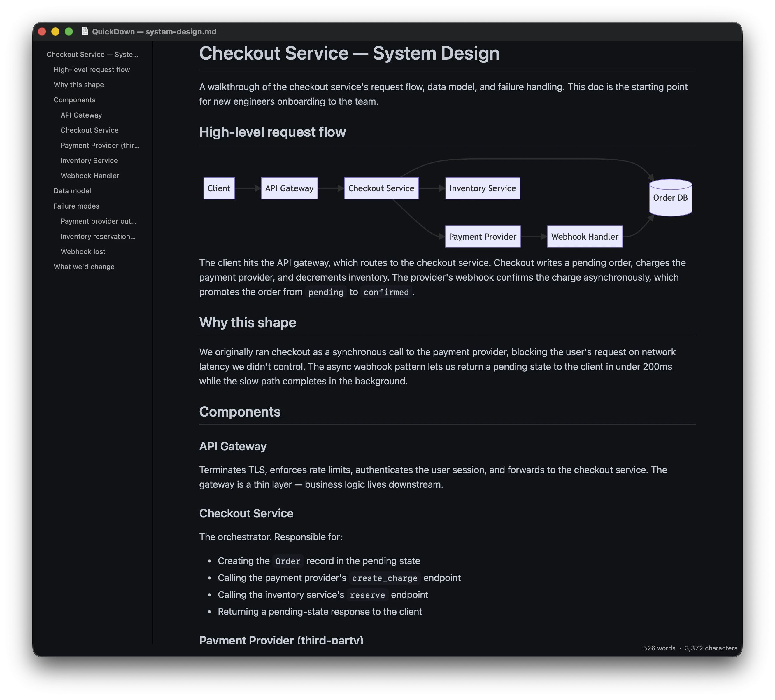Open Payment Provider (thir... outline item
The width and height of the screenshot is (775, 700).
pos(100,145)
